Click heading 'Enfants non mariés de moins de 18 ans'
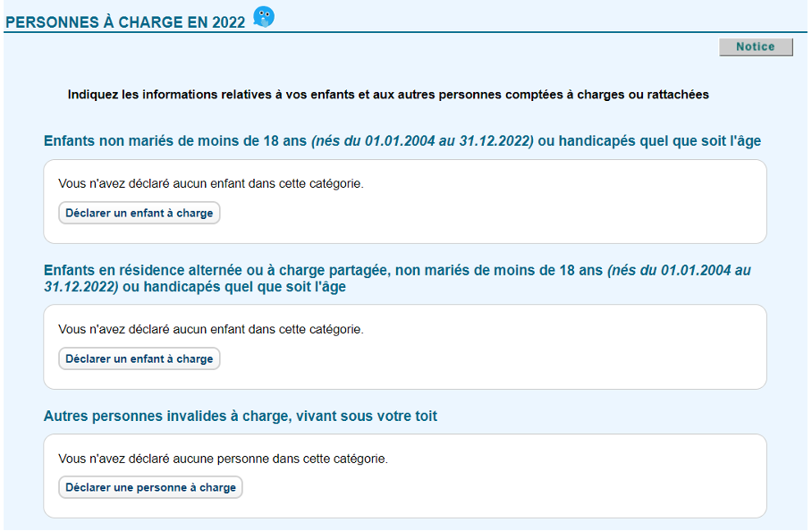Image resolution: width=812 pixels, height=531 pixels. pos(402,140)
